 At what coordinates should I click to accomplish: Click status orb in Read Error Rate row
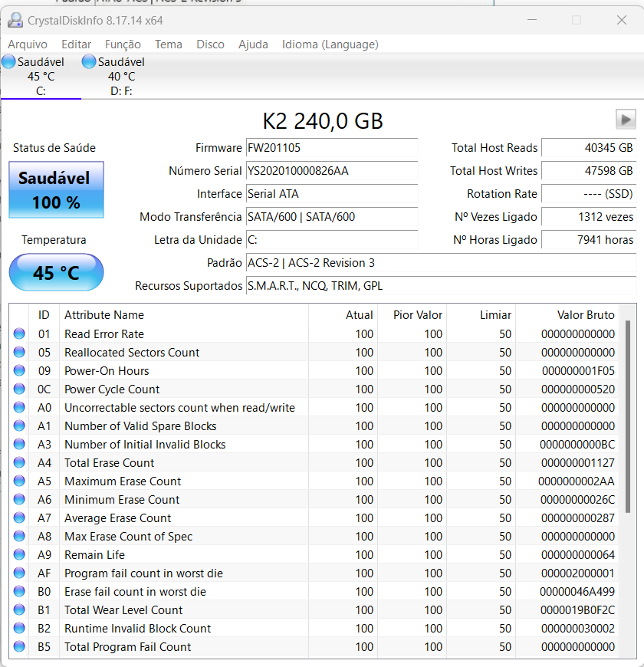point(19,333)
